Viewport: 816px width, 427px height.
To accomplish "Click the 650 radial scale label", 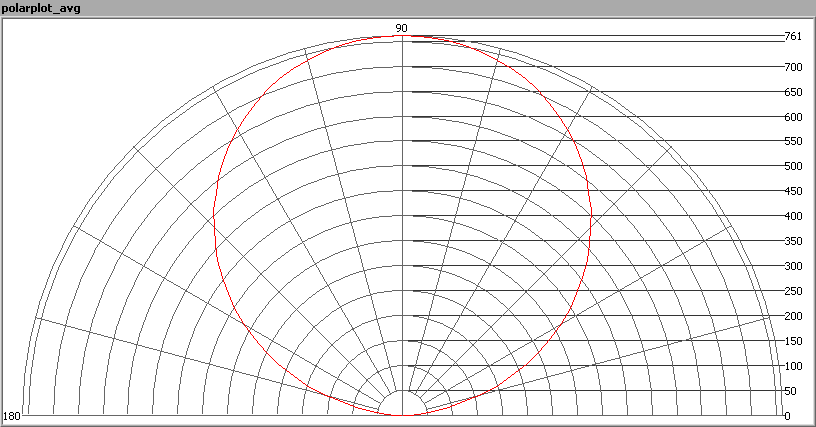I will point(793,92).
